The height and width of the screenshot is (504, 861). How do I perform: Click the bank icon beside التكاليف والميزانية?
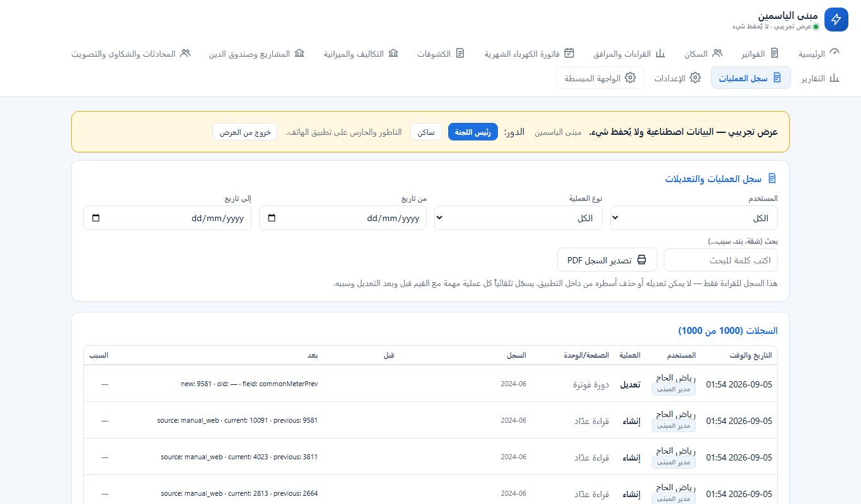click(x=393, y=53)
